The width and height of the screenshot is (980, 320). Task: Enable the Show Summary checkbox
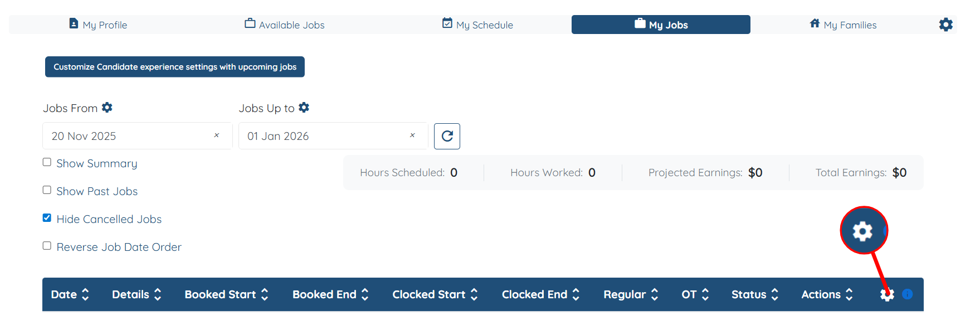[x=47, y=162]
